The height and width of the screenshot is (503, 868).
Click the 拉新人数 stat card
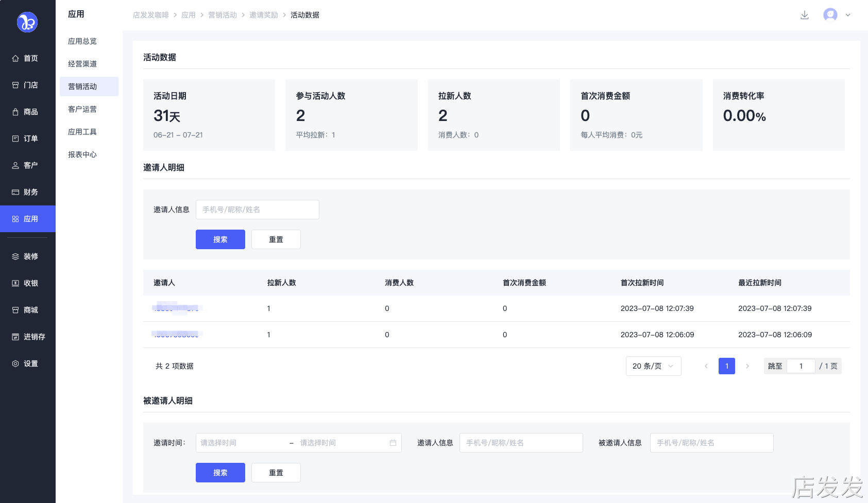pyautogui.click(x=494, y=115)
